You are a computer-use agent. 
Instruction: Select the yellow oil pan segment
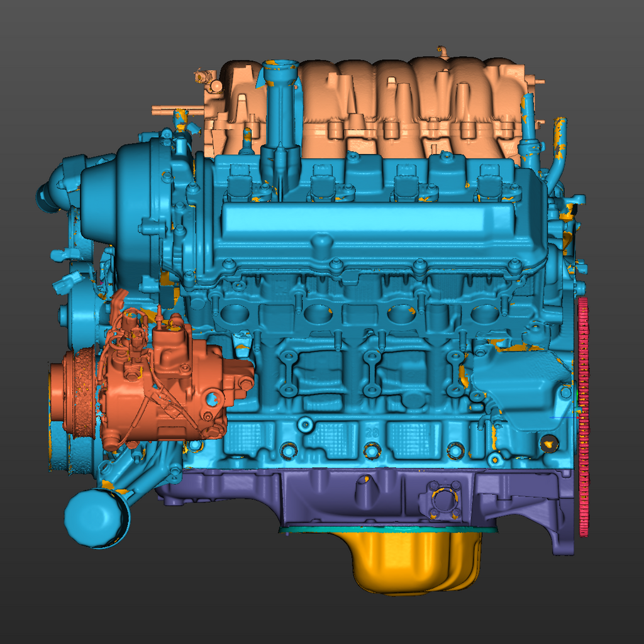(415, 563)
